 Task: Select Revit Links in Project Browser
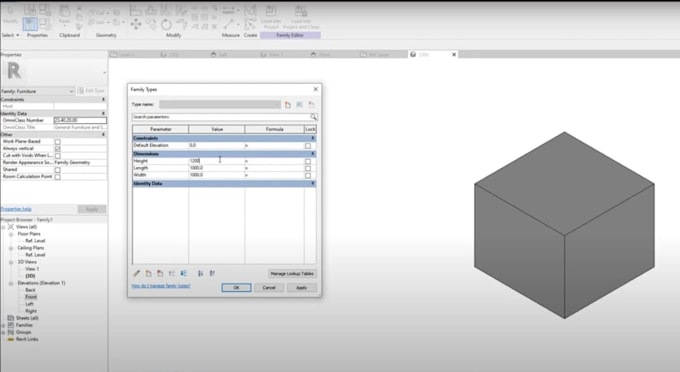click(27, 339)
